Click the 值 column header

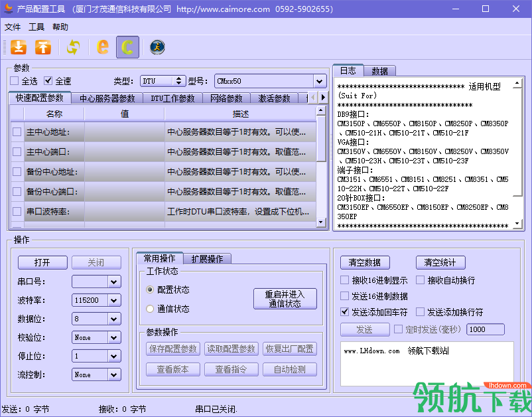point(125,114)
